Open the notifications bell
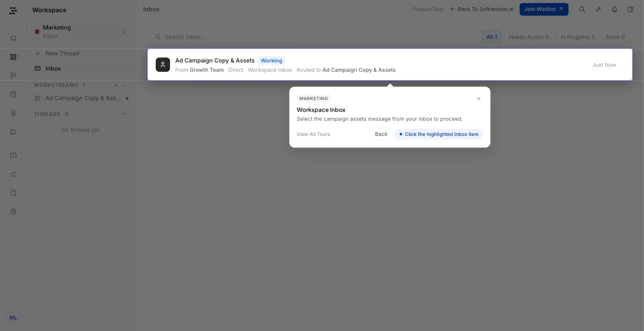The height and width of the screenshot is (331, 644). 614,9
